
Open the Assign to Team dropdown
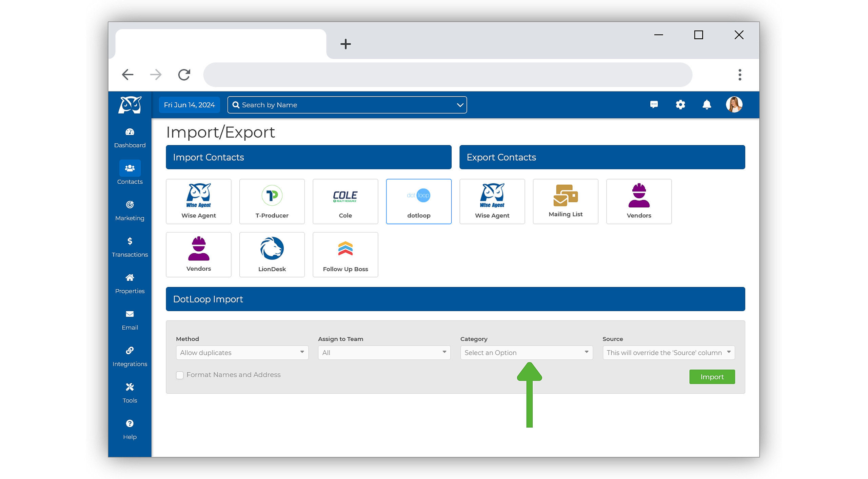click(384, 353)
